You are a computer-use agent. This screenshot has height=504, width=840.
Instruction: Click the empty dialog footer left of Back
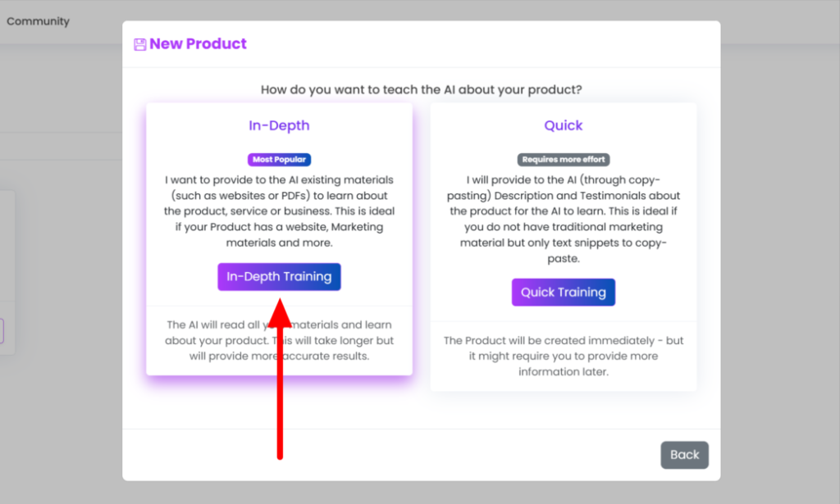[391, 455]
